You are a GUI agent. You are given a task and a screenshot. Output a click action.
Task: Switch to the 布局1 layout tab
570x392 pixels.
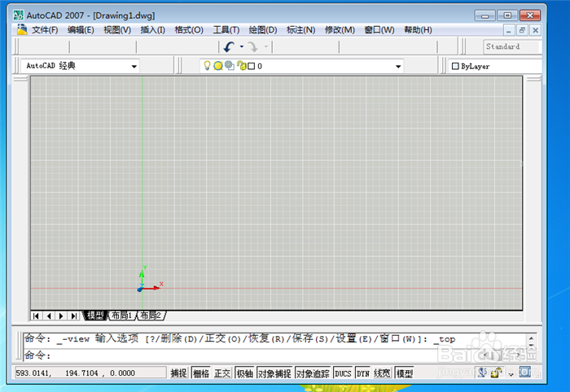tap(121, 316)
